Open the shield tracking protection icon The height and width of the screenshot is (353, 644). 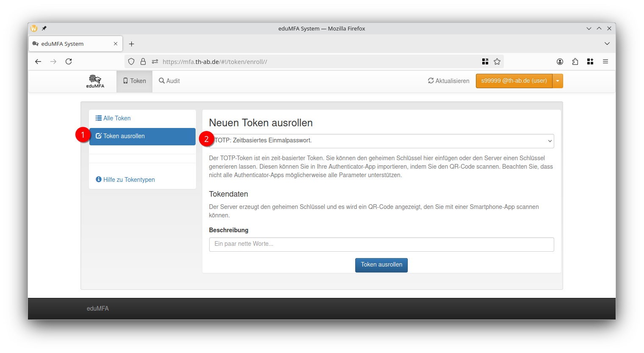[131, 61]
